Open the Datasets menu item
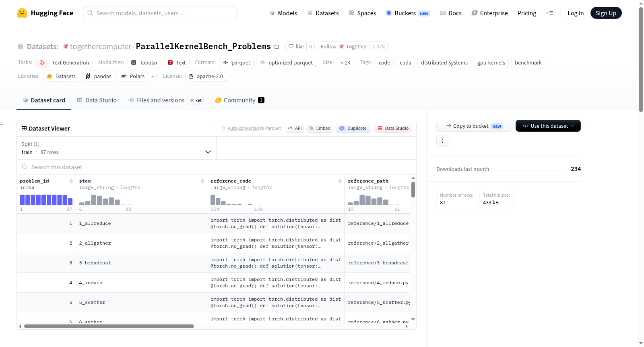 pos(323,13)
